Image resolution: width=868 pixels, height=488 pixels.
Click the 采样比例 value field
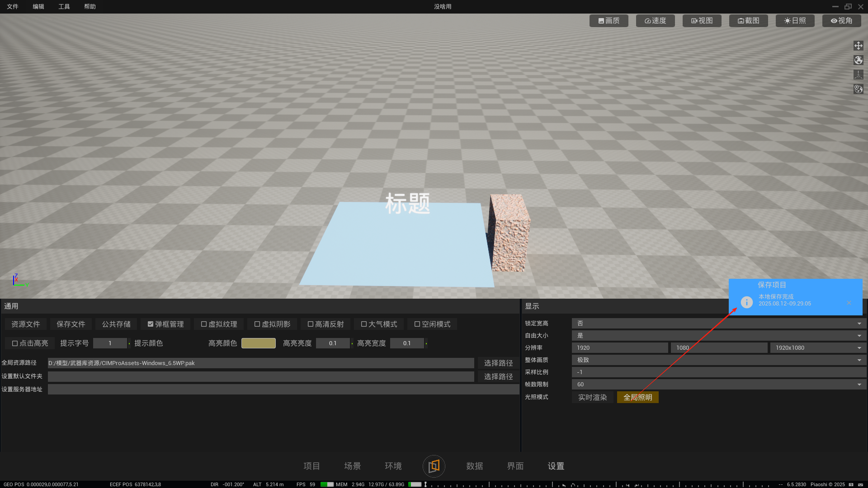[719, 372]
